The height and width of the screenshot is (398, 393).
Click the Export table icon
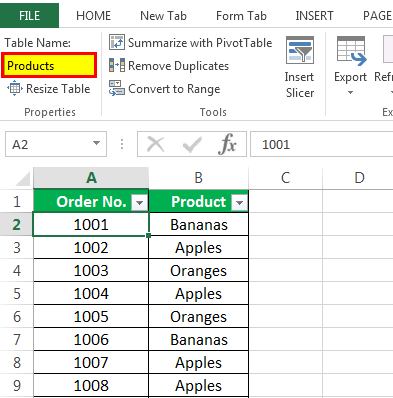tap(351, 50)
